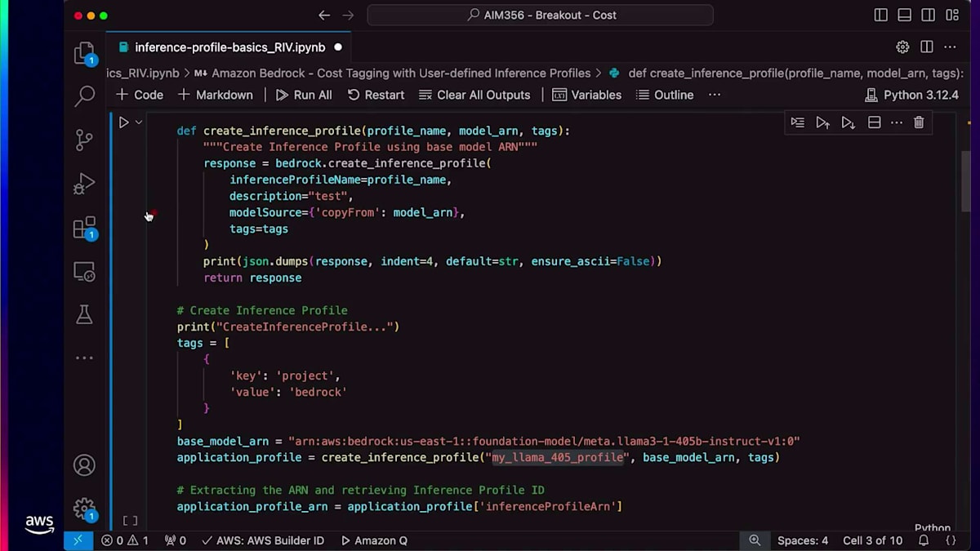Open Amazon Q from status bar
This screenshot has width=980, height=551.
374,540
